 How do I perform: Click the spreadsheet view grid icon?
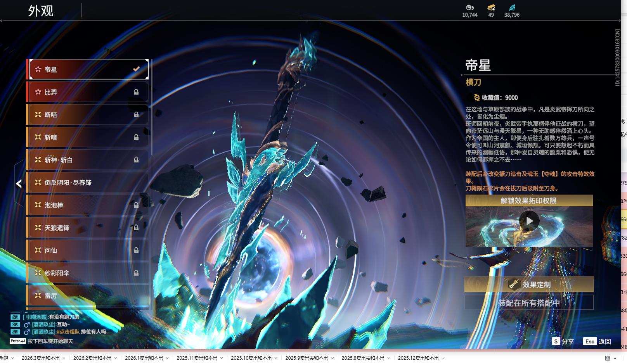608,358
